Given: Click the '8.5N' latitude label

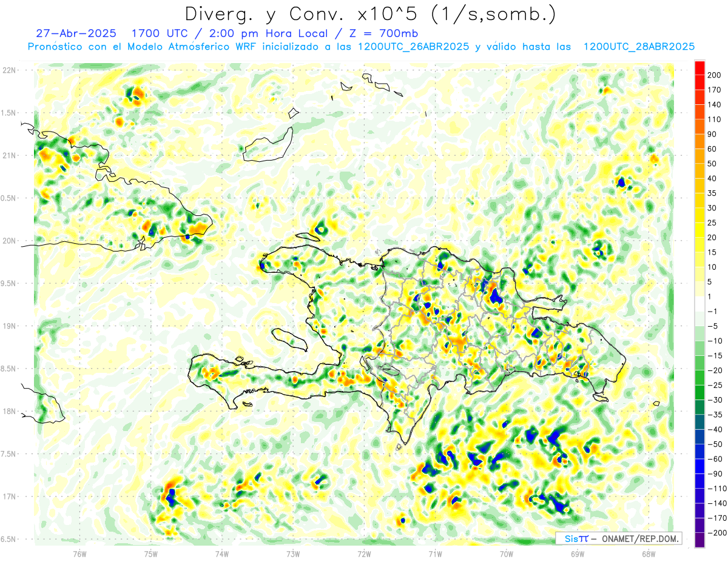Looking at the screenshot, I should point(9,369).
